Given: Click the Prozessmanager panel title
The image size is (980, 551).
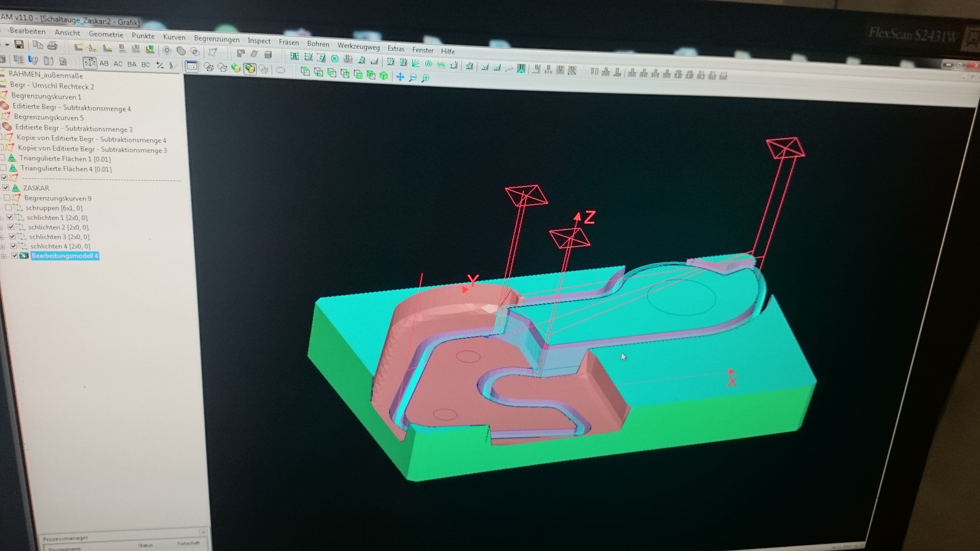Looking at the screenshot, I should click(65, 539).
